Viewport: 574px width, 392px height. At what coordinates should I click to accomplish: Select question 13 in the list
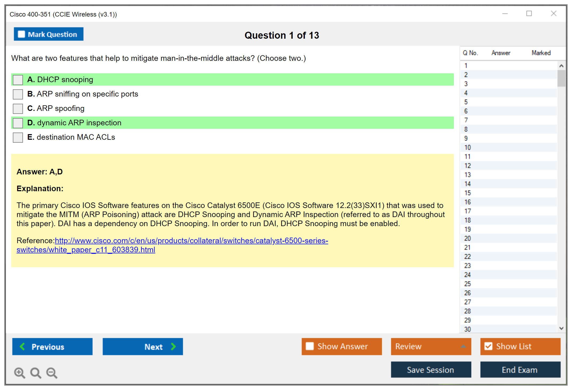click(x=467, y=175)
